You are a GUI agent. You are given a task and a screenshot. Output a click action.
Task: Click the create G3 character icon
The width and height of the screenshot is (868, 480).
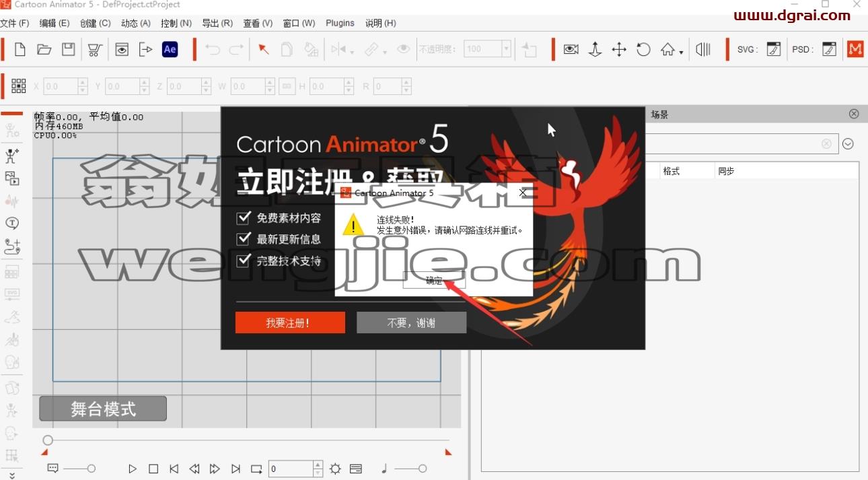pyautogui.click(x=12, y=157)
